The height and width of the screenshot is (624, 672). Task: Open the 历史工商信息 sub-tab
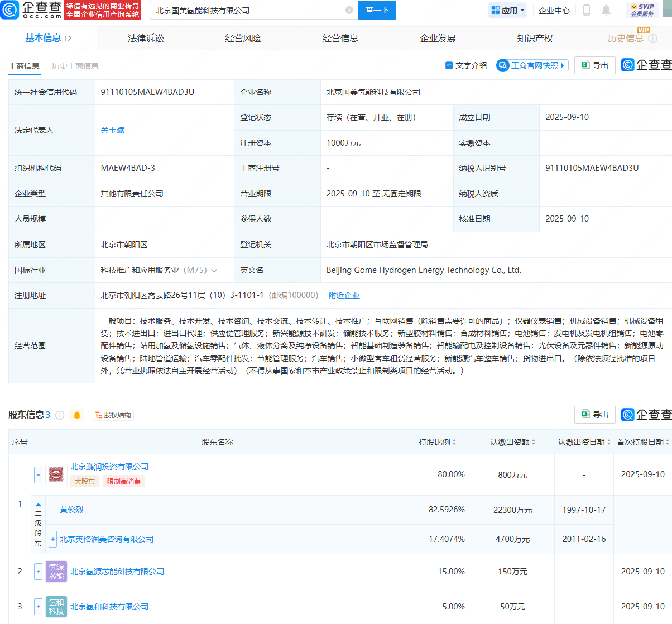pyautogui.click(x=75, y=66)
